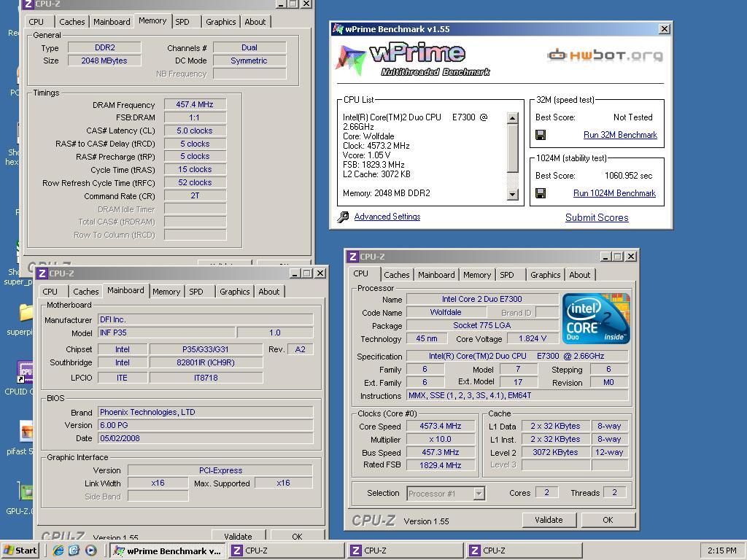The image size is (747, 560).
Task: Open Internet Explorer from quick launch
Action: 58,551
